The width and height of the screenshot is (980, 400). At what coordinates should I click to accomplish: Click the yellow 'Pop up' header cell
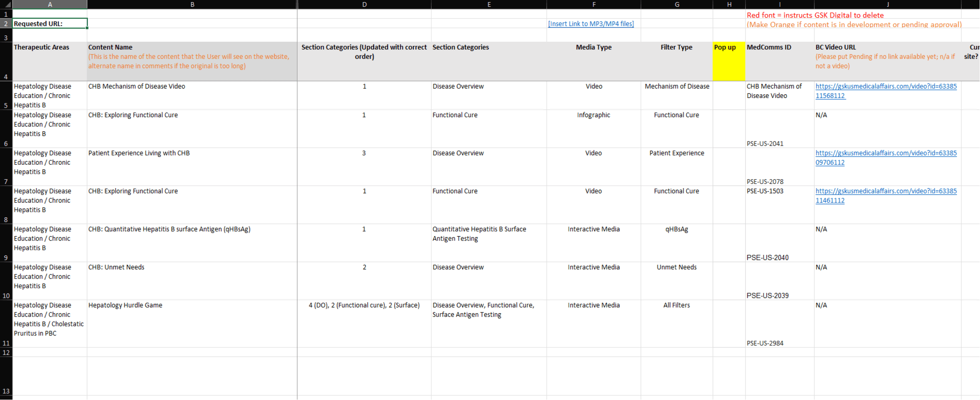point(729,61)
